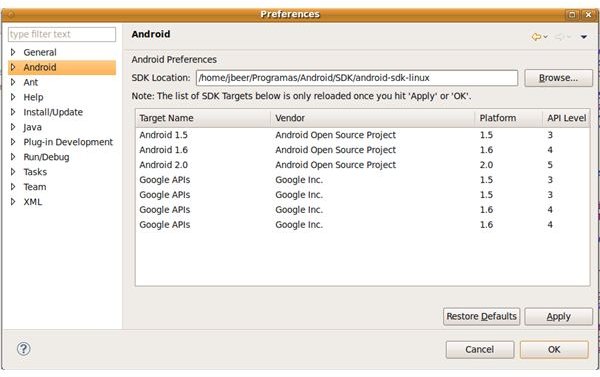Confirm with the OK button
This screenshot has width=600, height=377.
click(x=554, y=349)
